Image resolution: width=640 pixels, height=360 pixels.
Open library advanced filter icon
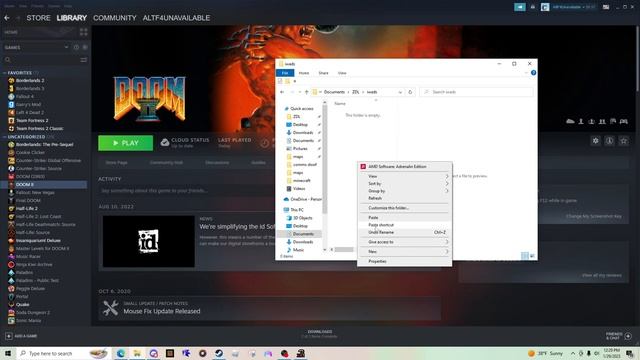pos(84,60)
